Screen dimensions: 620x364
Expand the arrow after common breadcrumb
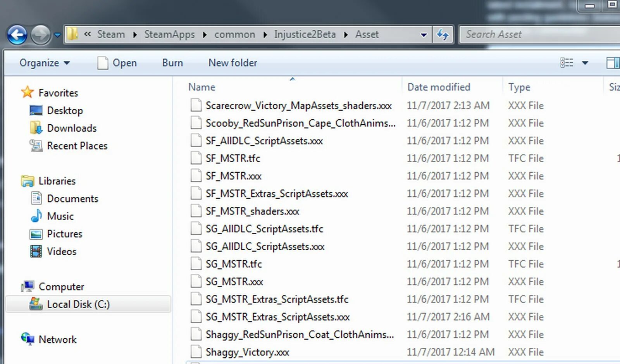[x=265, y=35]
